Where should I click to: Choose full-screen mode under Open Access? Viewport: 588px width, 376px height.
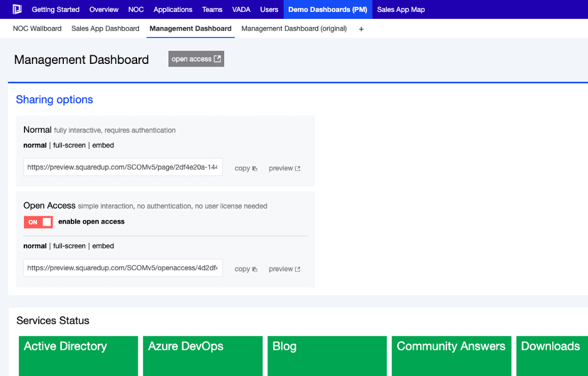(70, 246)
